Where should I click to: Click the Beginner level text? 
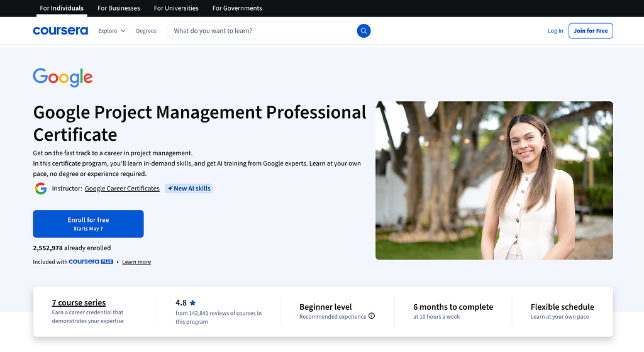(x=326, y=307)
